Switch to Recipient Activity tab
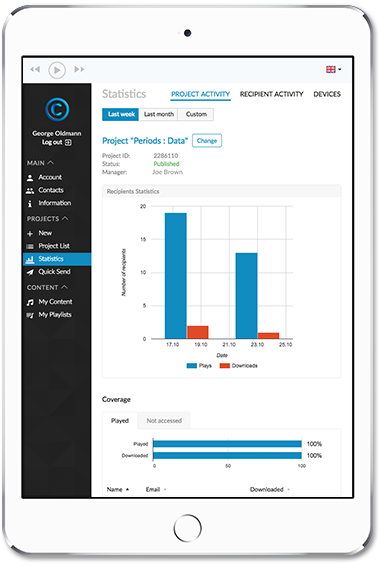This screenshot has width=380, height=566. (271, 94)
